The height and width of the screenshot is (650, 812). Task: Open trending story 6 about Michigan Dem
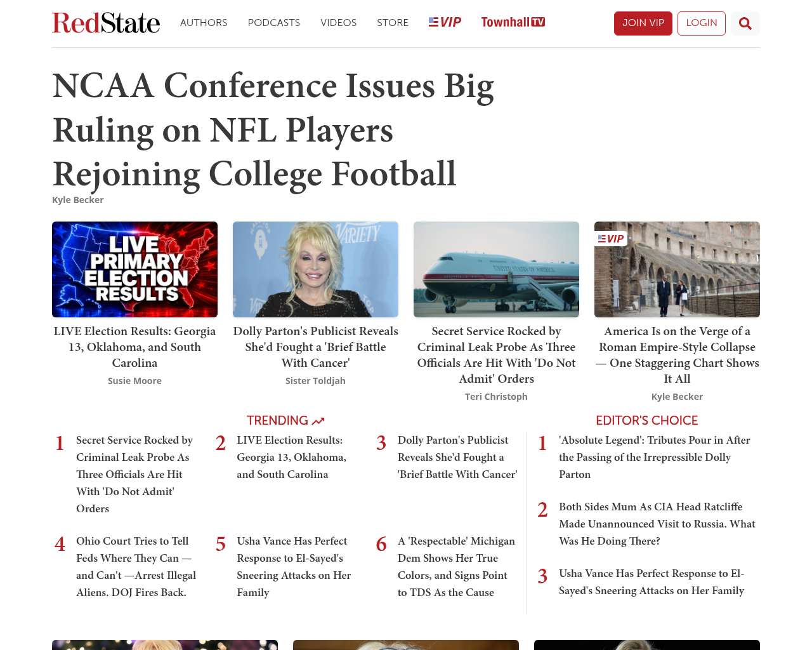coord(457,567)
